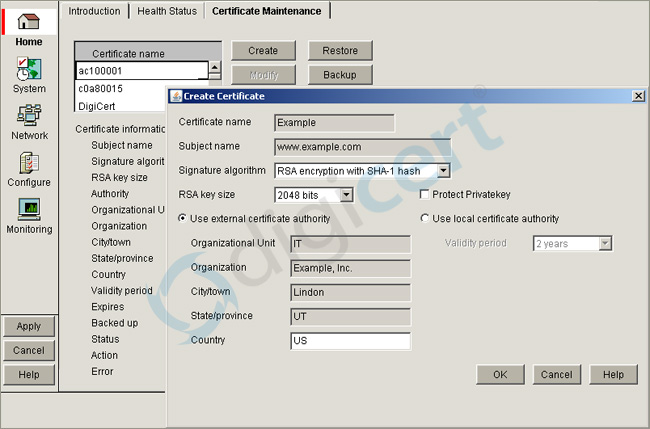
Task: Expand the Signature algorithm dropdown
Action: click(444, 171)
